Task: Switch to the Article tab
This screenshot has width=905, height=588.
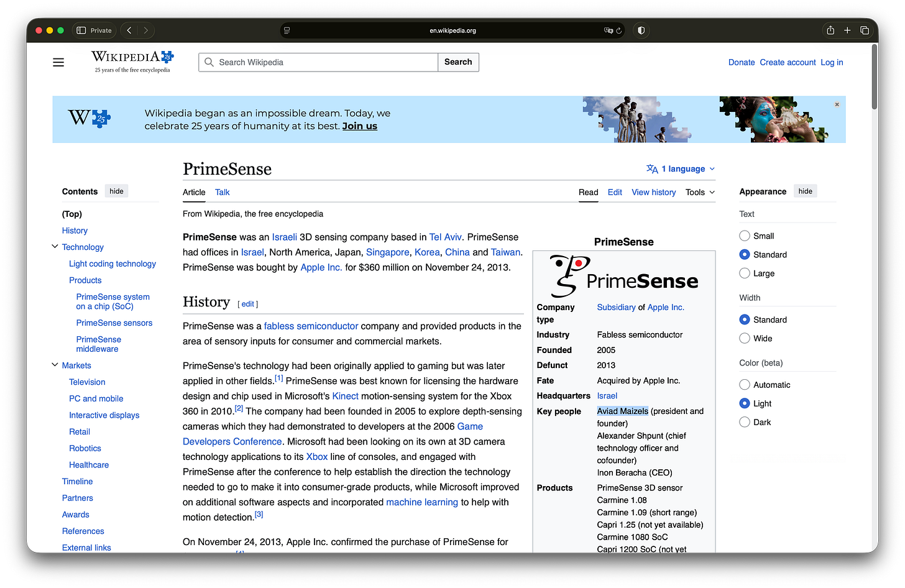Action: [x=194, y=193]
